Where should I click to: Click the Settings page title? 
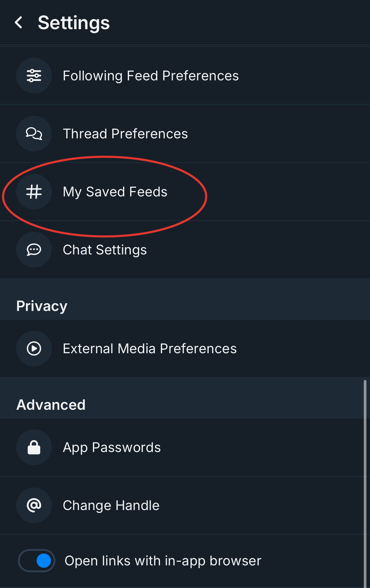74,23
